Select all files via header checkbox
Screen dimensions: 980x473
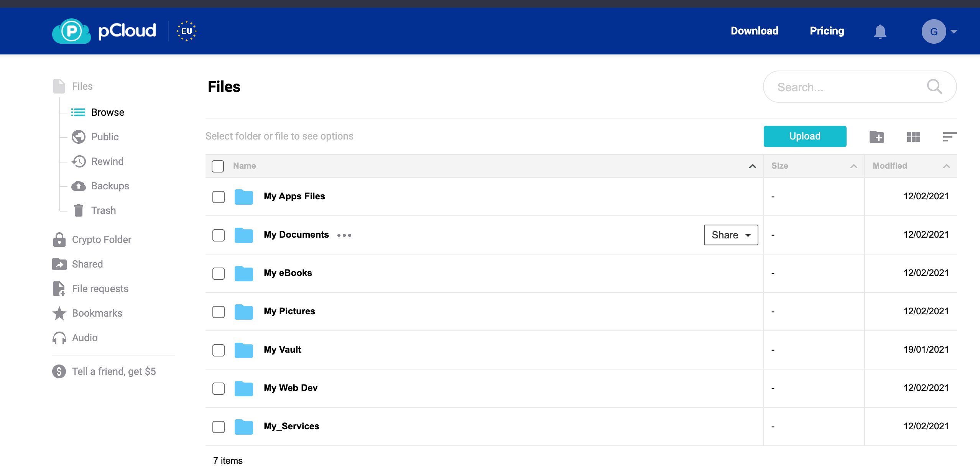pos(217,166)
